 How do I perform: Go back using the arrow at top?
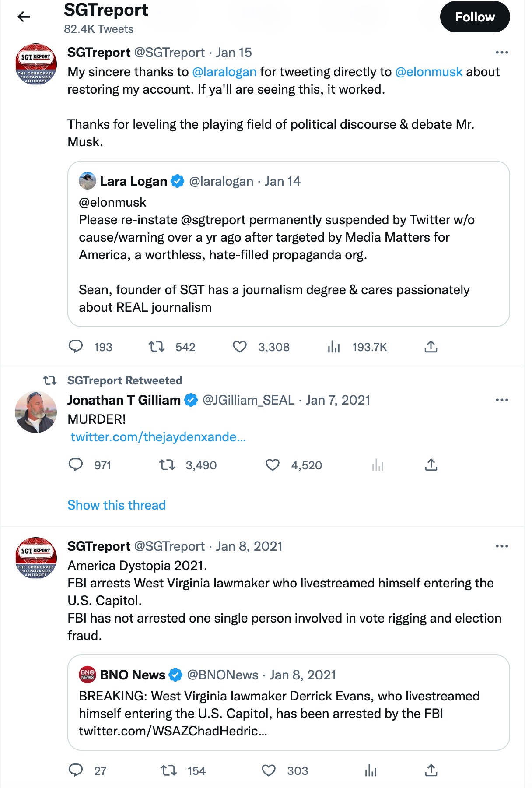tap(24, 17)
